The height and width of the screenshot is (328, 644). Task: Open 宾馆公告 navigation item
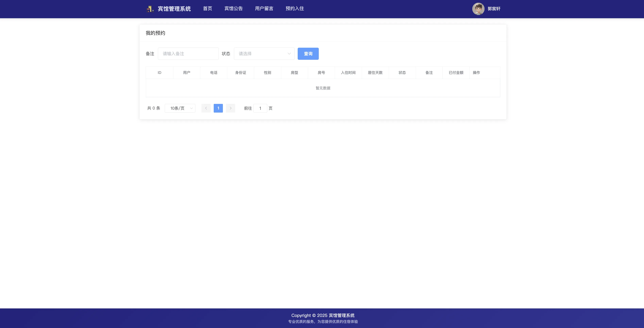point(233,9)
